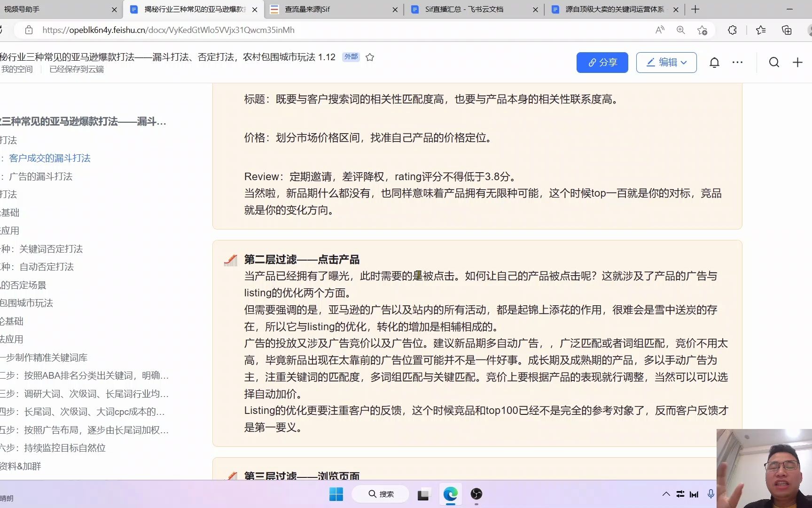Switch to the 揭秘行业三种常见的亚马逊爆款 tab
The height and width of the screenshot is (508, 812).
coord(194,9)
